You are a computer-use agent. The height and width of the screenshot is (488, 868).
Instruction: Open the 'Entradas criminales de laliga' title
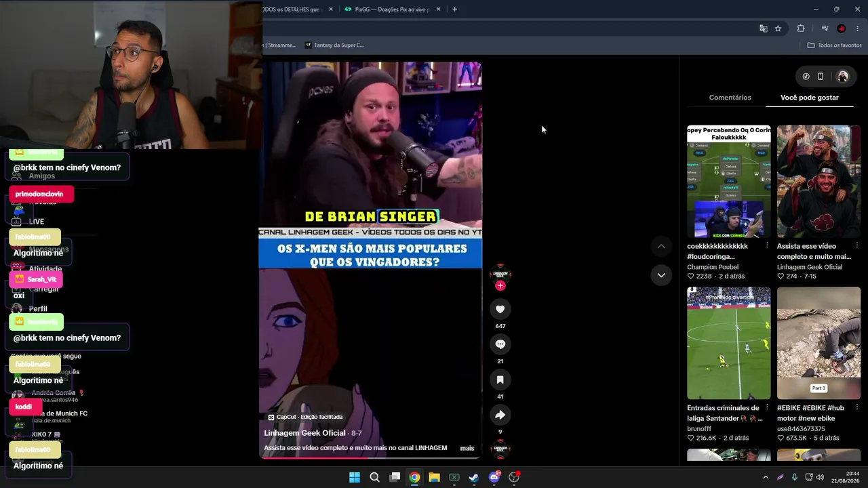click(x=723, y=413)
